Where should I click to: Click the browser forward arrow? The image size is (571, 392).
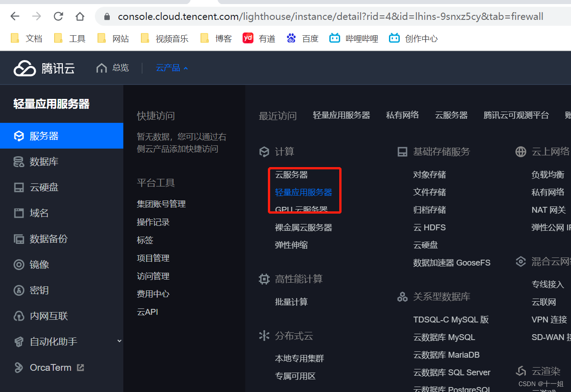[x=37, y=17]
